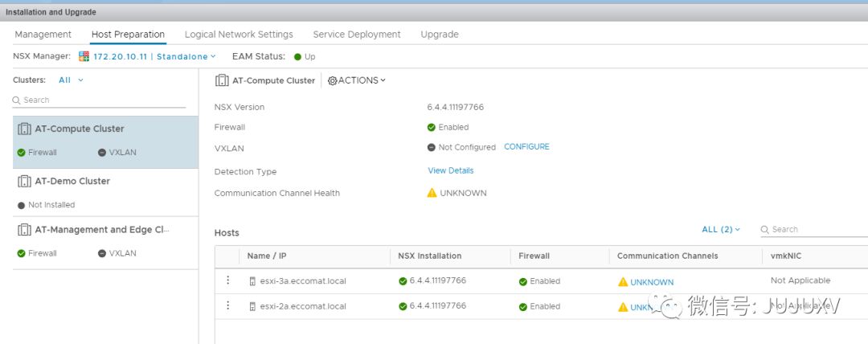Click the NSX Manager icon

[x=84, y=57]
